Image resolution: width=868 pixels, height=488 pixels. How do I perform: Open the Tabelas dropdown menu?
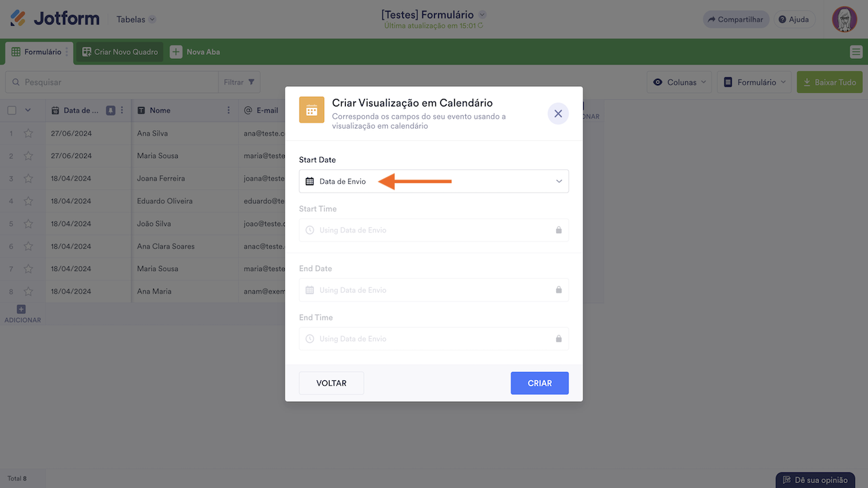point(136,20)
